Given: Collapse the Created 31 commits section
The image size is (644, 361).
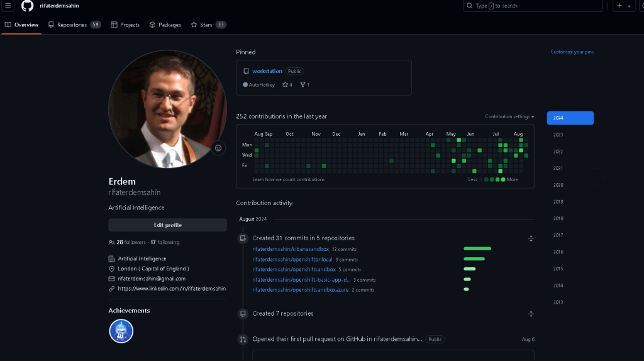Looking at the screenshot, I should [x=531, y=238].
